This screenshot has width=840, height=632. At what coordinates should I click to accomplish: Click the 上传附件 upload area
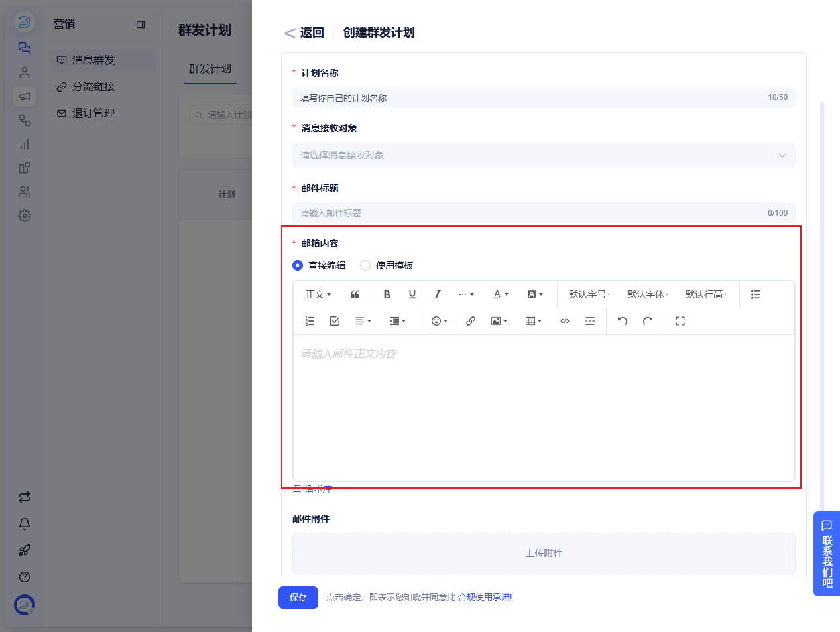(x=544, y=553)
